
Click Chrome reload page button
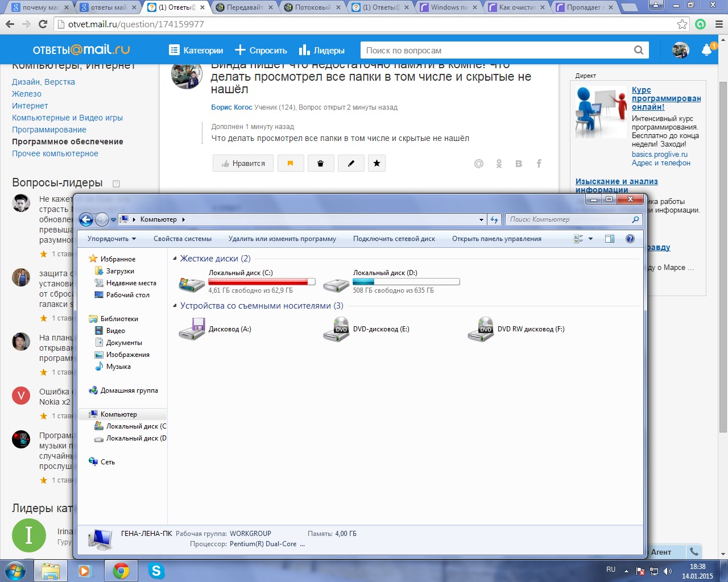43,24
